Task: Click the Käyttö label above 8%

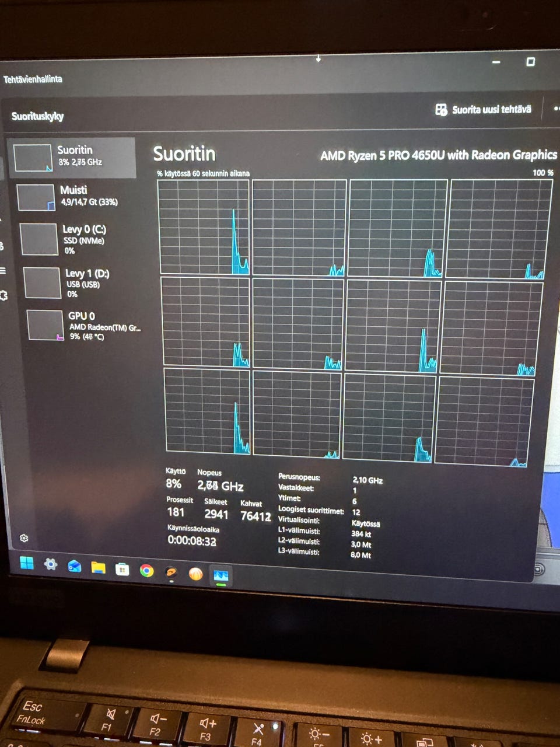Action: pos(176,471)
